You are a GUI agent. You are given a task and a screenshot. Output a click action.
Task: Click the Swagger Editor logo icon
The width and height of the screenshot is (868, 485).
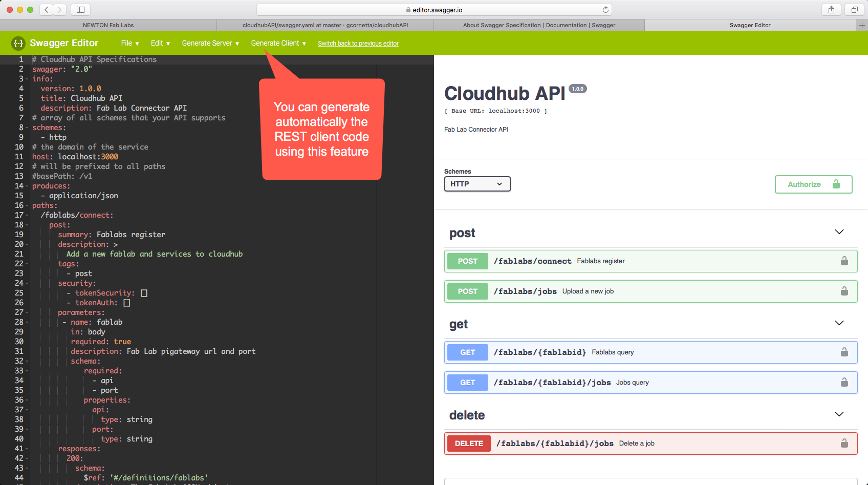(x=18, y=44)
